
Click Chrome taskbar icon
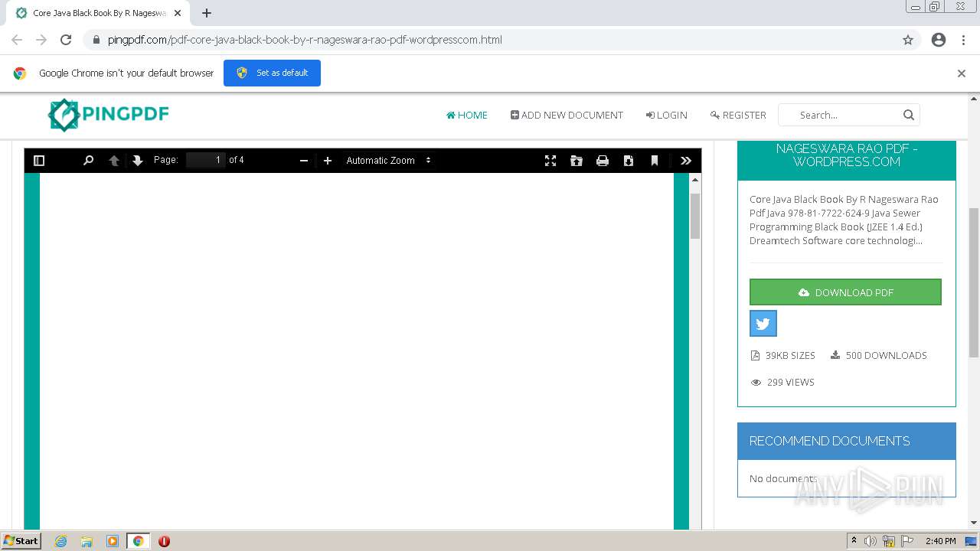point(139,541)
